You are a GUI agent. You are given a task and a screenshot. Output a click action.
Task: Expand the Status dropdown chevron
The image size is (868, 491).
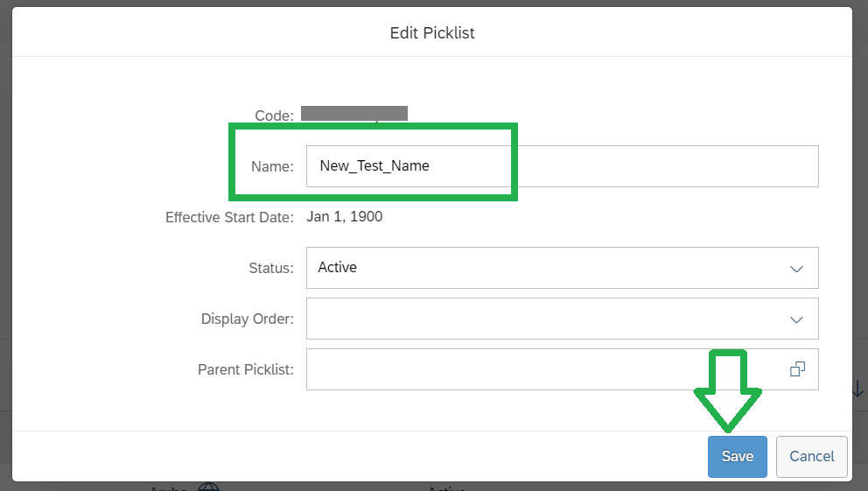[x=796, y=269]
